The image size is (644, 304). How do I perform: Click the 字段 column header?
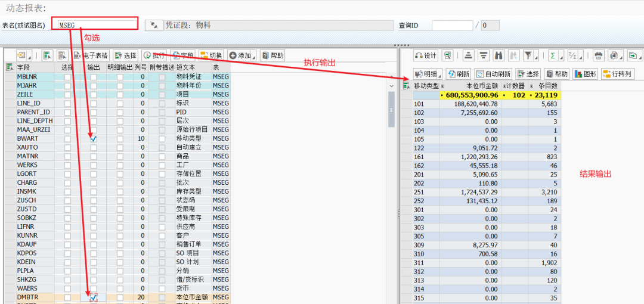(35, 67)
